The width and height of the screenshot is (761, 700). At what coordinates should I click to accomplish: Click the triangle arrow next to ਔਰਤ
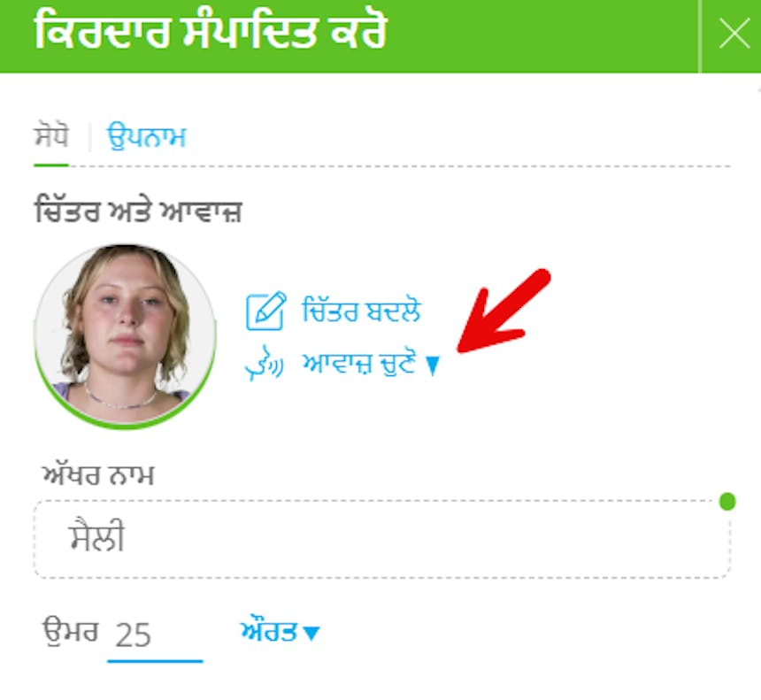point(311,633)
